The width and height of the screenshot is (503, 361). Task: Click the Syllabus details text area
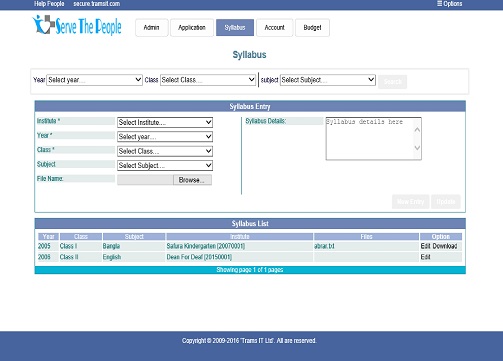point(373,138)
